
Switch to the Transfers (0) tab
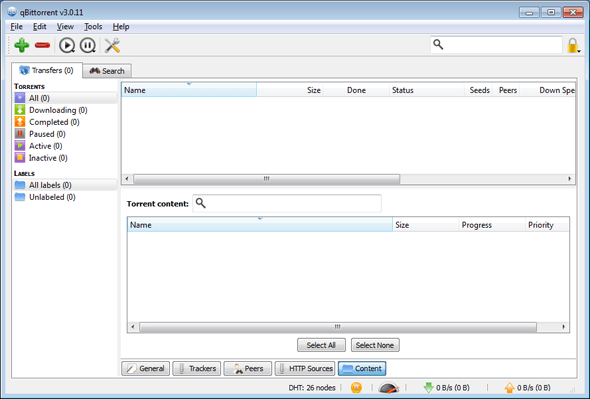(x=47, y=70)
